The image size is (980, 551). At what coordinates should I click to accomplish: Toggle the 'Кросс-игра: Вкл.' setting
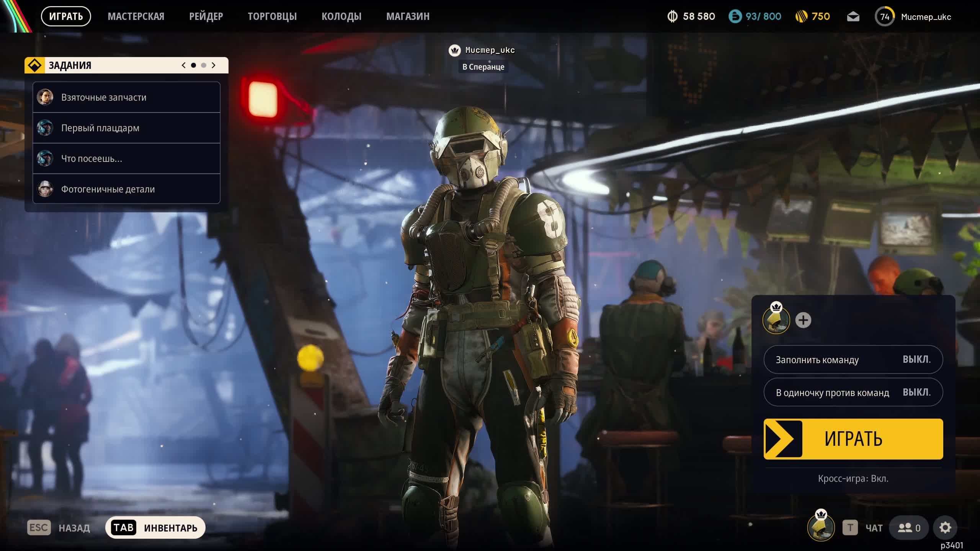point(853,479)
